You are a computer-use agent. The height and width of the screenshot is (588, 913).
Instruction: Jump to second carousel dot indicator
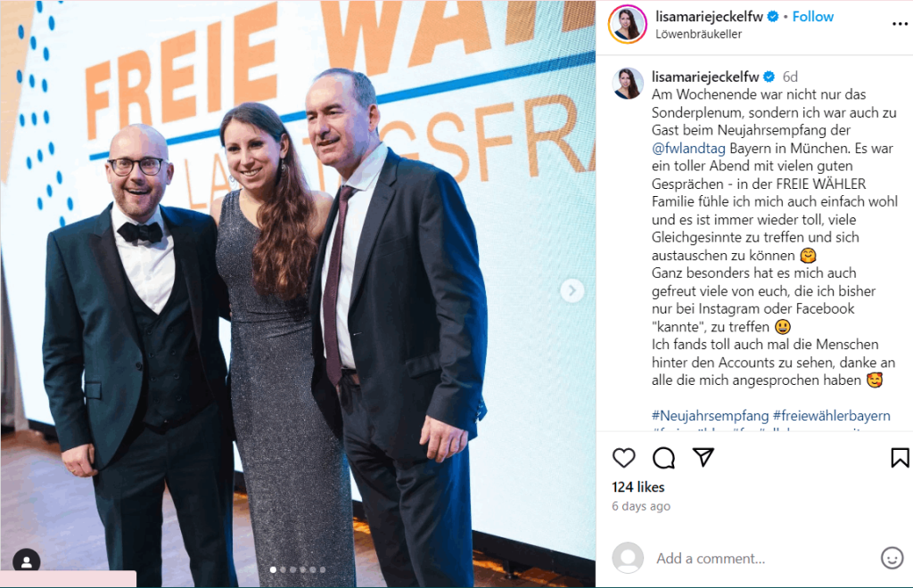click(x=283, y=570)
